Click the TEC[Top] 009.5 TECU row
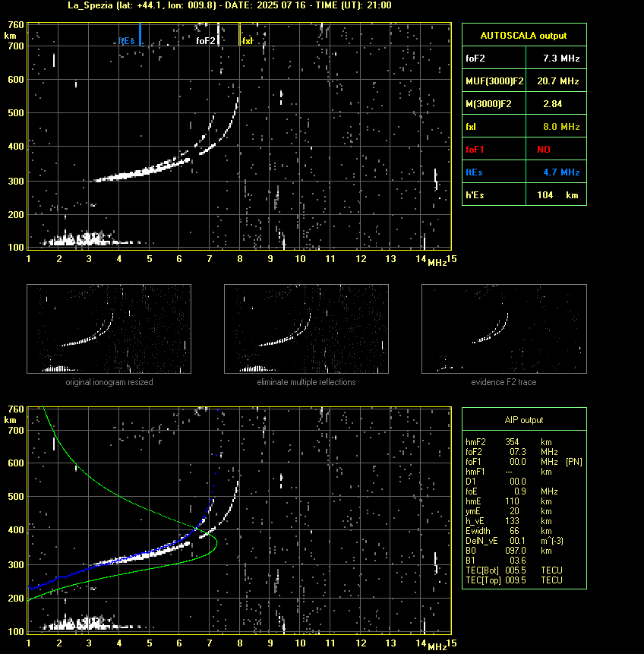This screenshot has width=644, height=654. 514,580
